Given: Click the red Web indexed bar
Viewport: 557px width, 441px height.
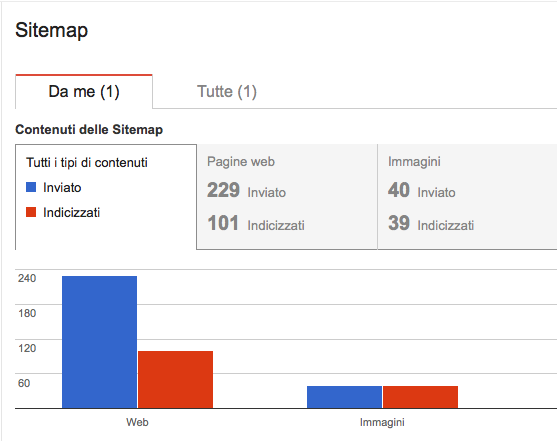Looking at the screenshot, I should 175,380.
